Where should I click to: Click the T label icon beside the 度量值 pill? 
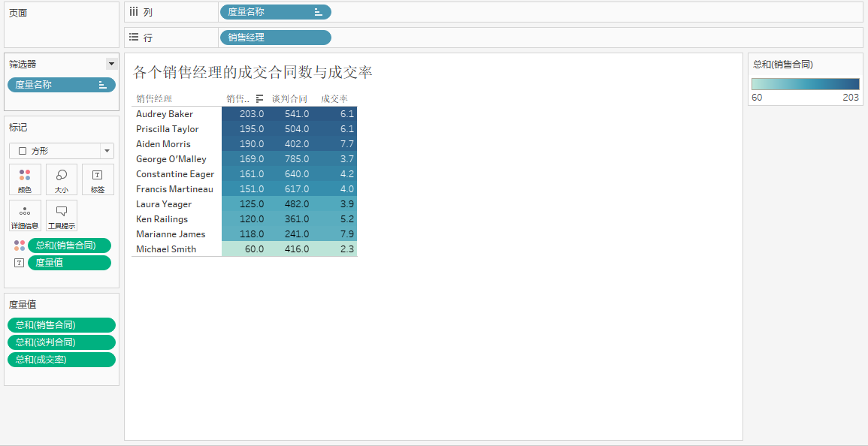click(x=20, y=263)
